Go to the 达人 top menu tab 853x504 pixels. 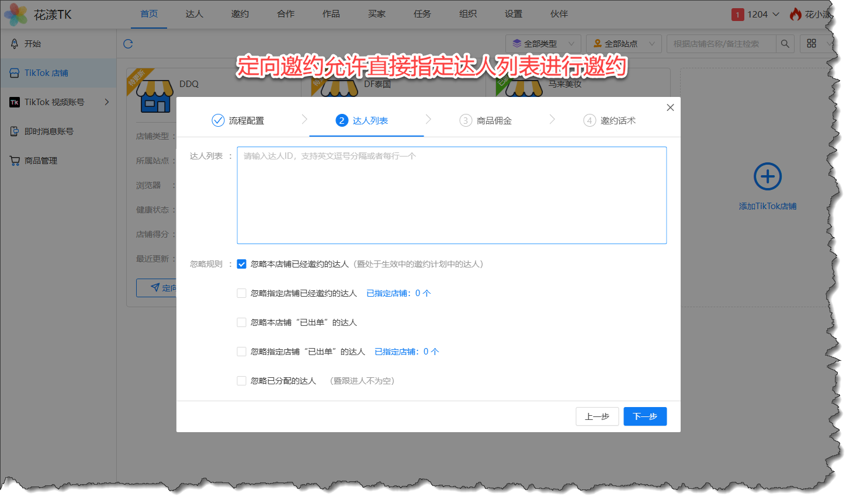[194, 14]
